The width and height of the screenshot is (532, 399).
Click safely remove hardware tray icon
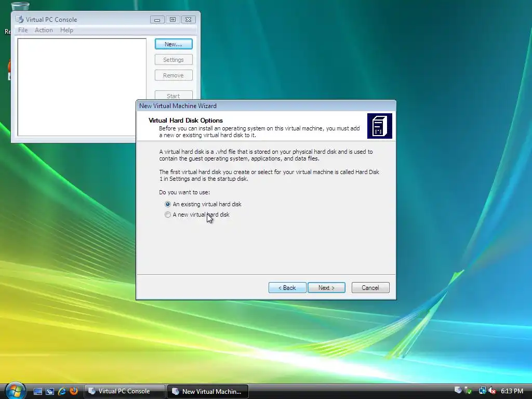click(468, 391)
